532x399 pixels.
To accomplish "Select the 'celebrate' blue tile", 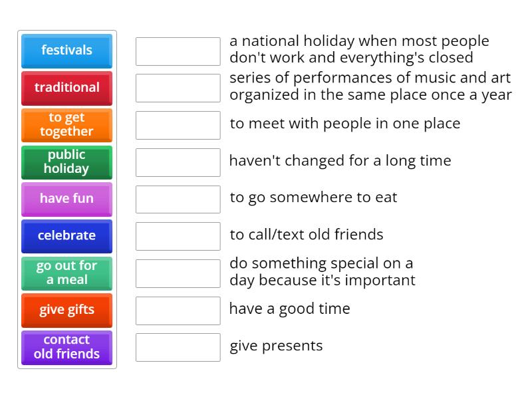I will coord(66,236).
